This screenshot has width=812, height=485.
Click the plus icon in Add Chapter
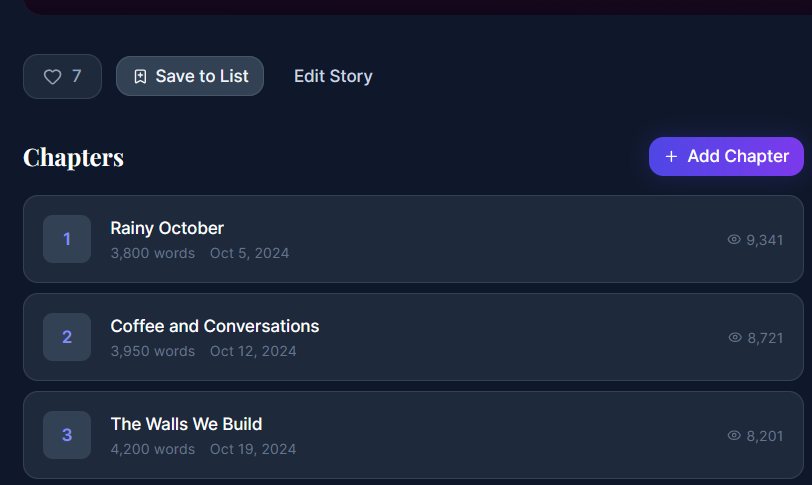[671, 156]
